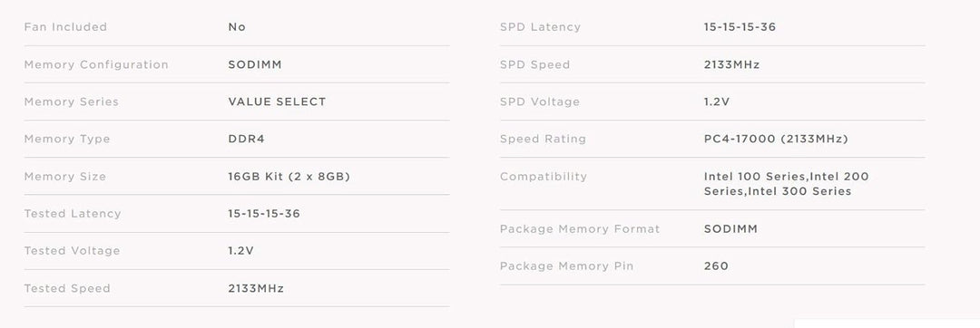This screenshot has width=980, height=328.
Task: Select the Package Memory Pin 260 value
Action: [716, 265]
